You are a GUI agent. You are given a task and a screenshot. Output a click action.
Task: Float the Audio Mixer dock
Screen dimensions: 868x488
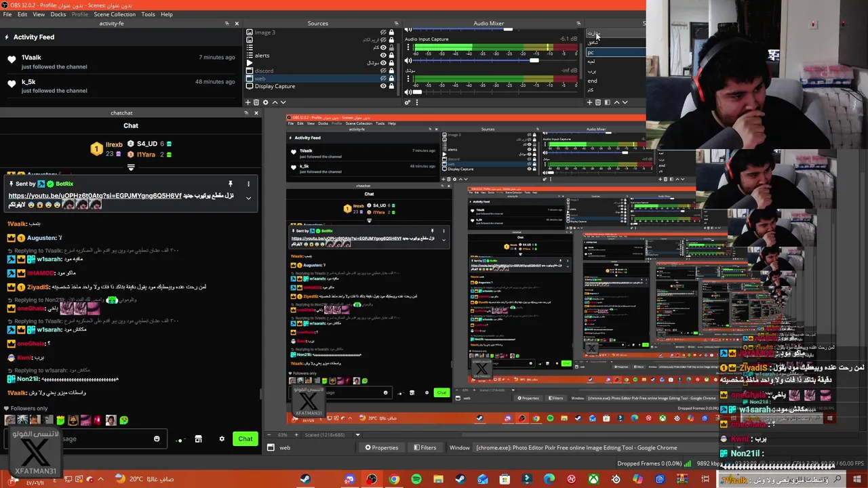point(578,23)
